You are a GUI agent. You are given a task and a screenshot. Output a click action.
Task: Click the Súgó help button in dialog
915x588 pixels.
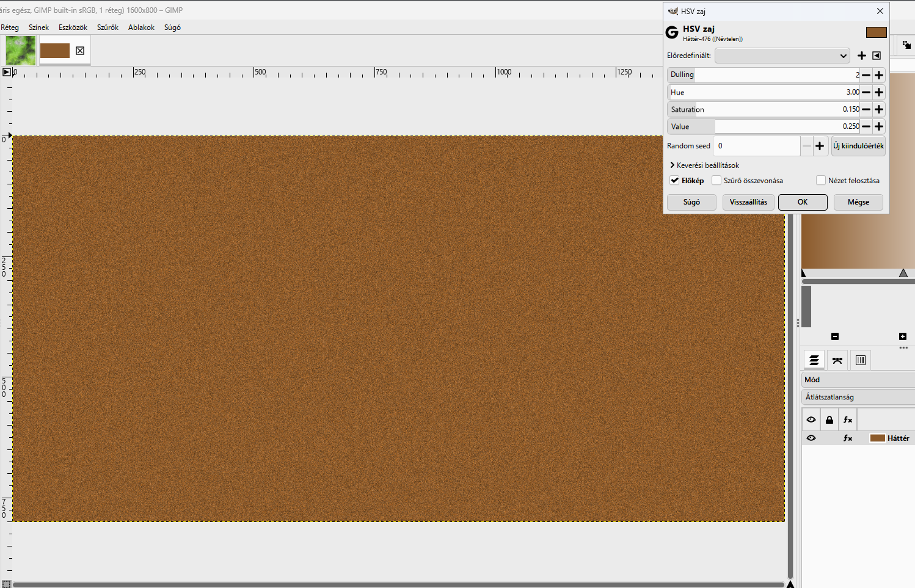(691, 202)
